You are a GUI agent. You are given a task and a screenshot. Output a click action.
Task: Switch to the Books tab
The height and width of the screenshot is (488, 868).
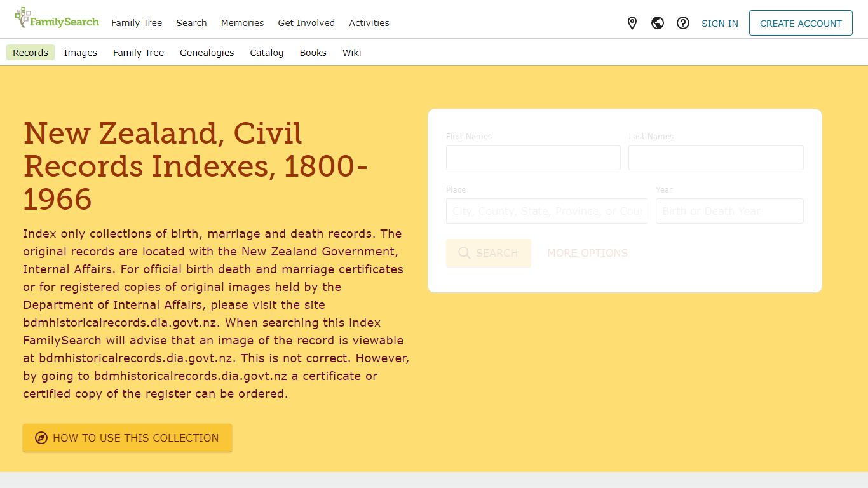[313, 53]
